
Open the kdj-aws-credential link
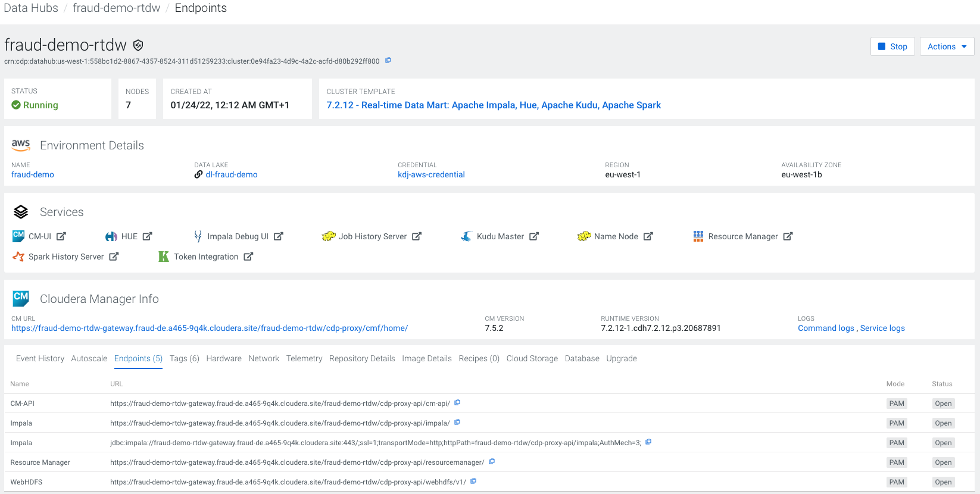click(x=431, y=174)
